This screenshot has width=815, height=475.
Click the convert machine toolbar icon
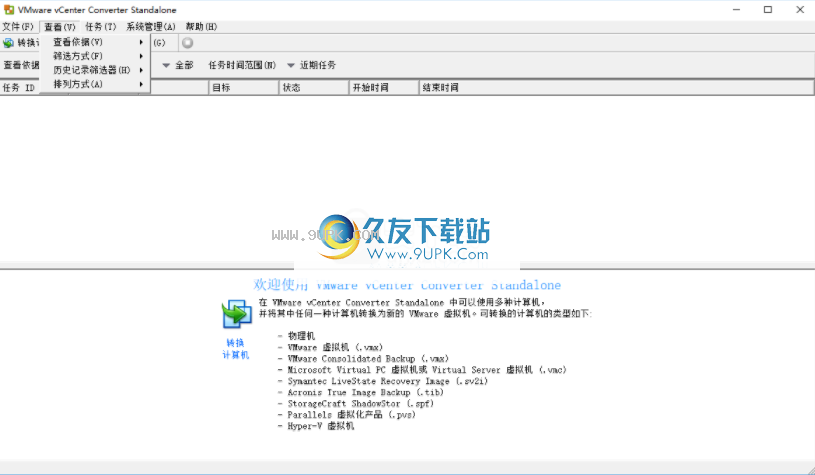(x=8, y=43)
